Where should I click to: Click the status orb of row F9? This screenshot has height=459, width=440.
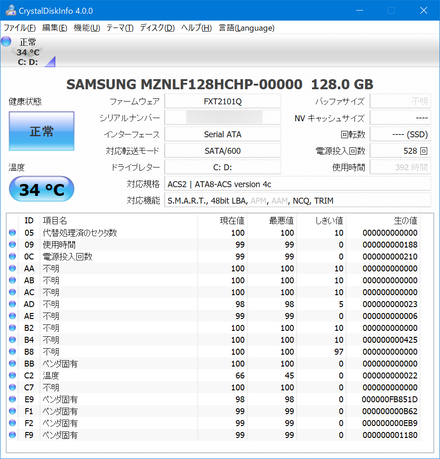tap(12, 435)
